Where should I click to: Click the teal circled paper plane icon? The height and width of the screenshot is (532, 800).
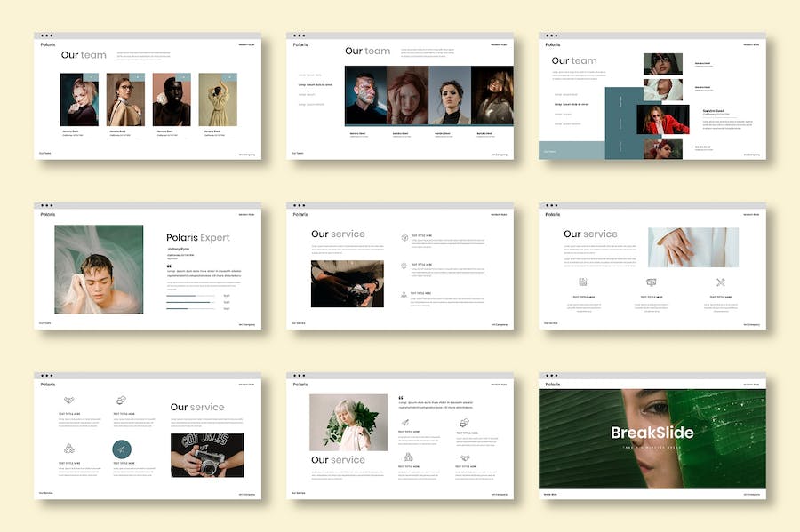tap(121, 449)
